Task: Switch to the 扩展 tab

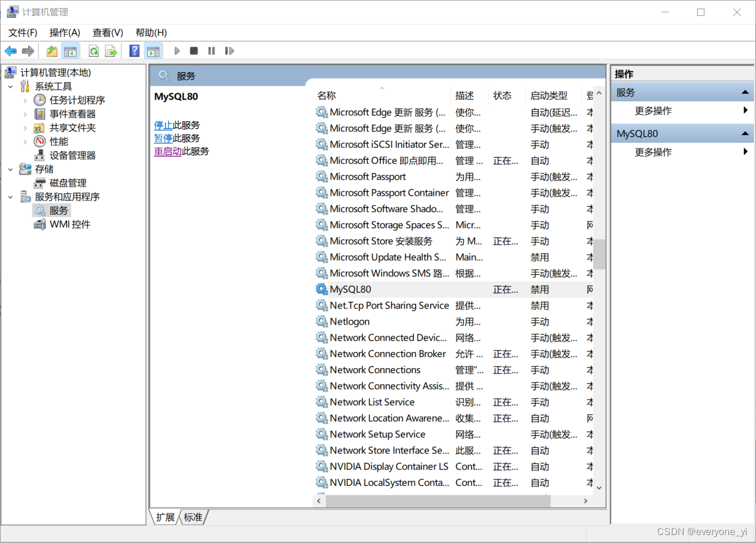Action: (x=166, y=517)
